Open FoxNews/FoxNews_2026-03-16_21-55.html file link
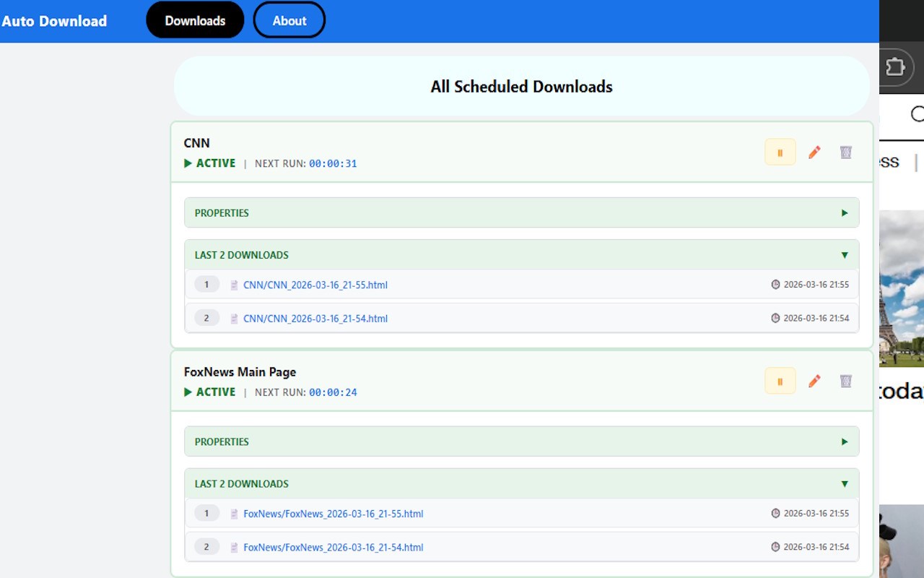The width and height of the screenshot is (924, 578). 334,514
